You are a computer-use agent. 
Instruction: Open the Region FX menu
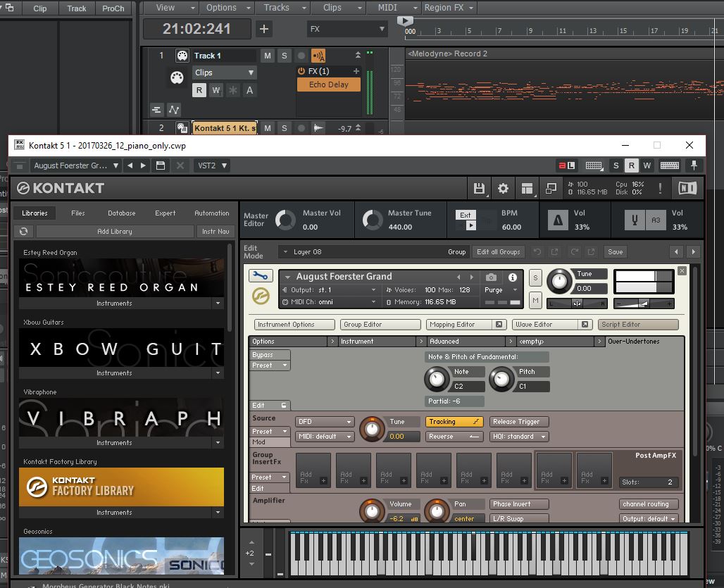pyautogui.click(x=449, y=7)
